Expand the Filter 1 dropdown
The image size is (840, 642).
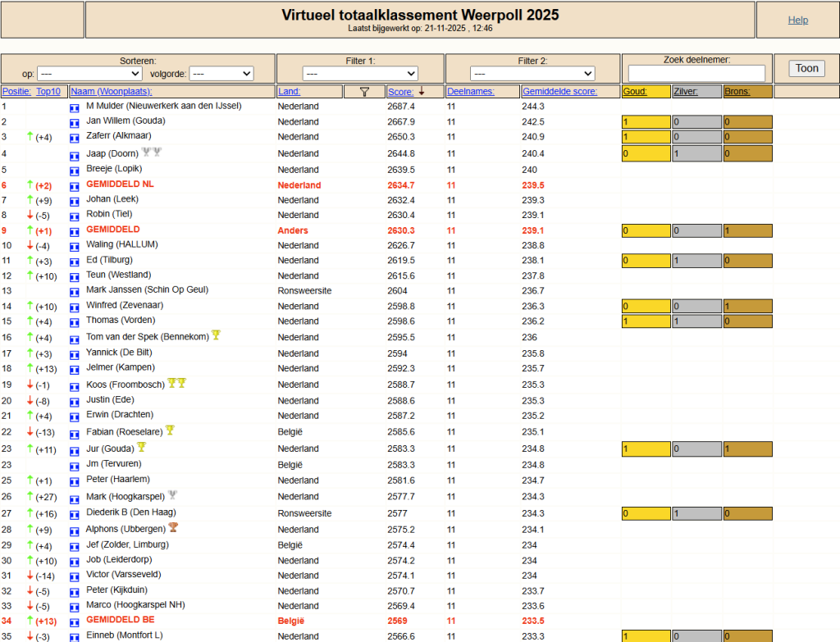point(360,73)
